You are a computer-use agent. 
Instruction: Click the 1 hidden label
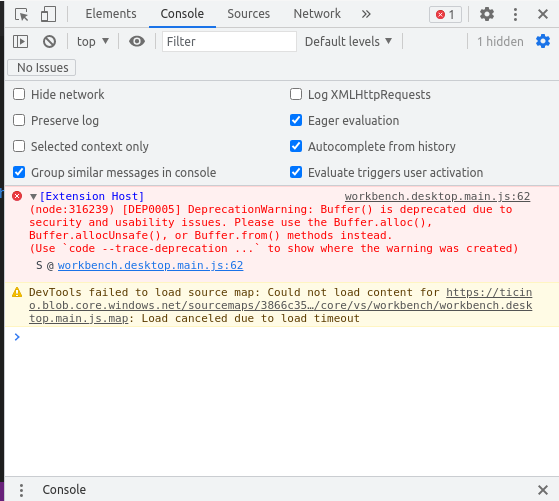click(x=500, y=42)
